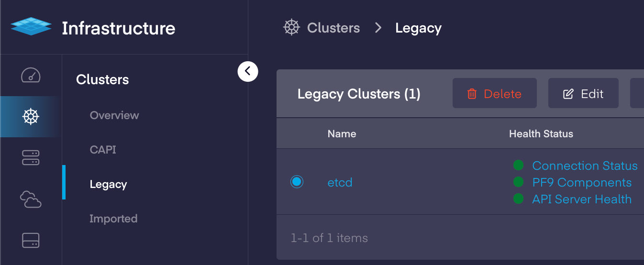
Task: Click the helm icon in breadcrumb
Action: click(x=291, y=28)
